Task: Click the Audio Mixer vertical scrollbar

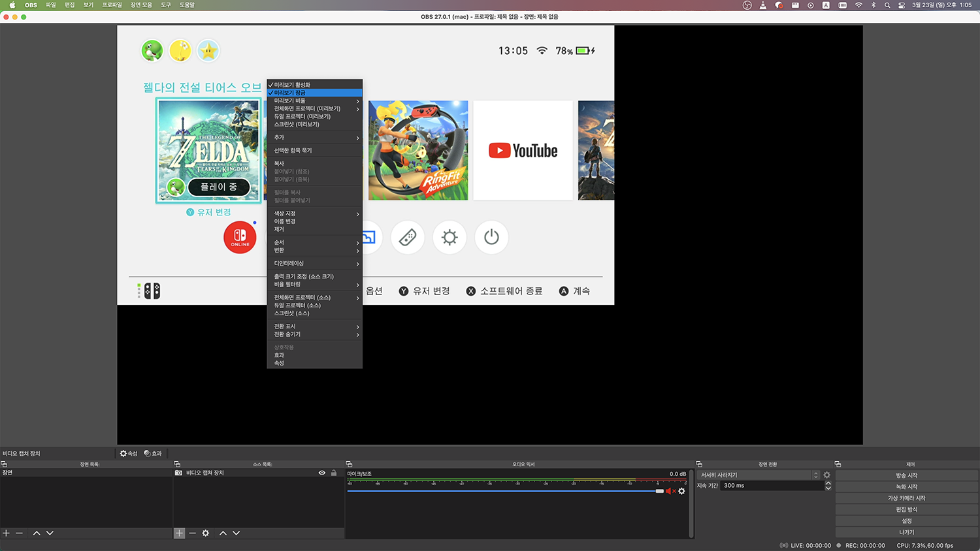Action: (x=691, y=503)
